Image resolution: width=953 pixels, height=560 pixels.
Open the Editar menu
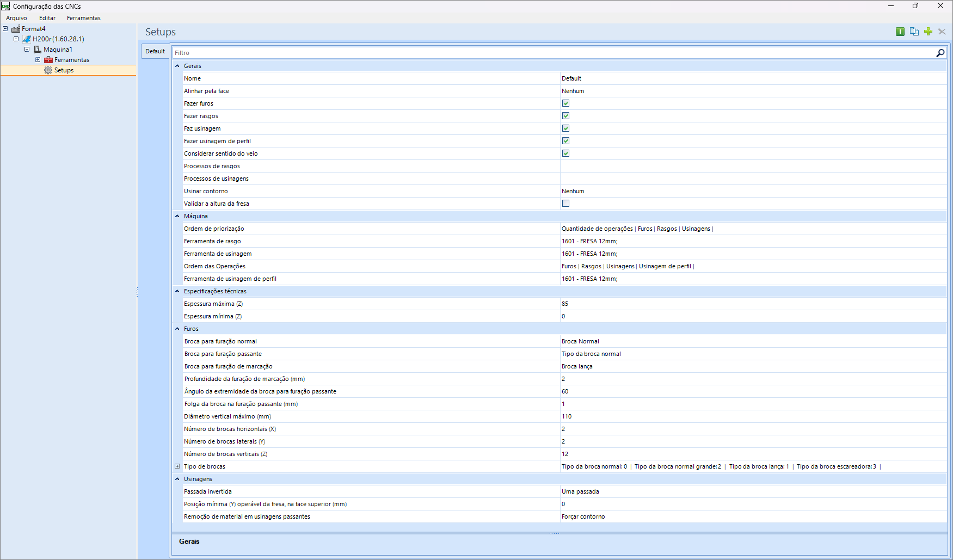(x=47, y=18)
